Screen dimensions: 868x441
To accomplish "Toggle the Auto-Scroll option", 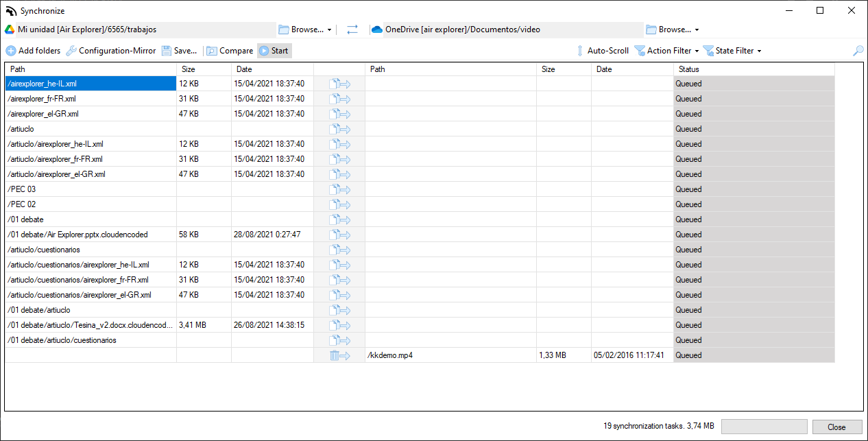I will click(602, 51).
